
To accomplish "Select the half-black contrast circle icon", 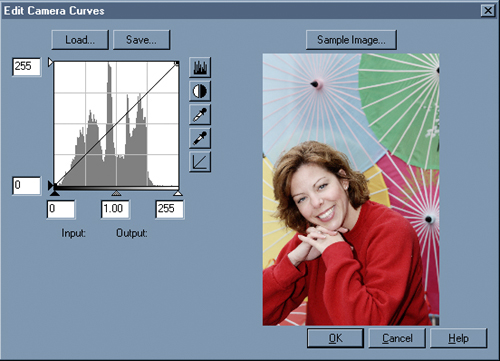I will [200, 91].
